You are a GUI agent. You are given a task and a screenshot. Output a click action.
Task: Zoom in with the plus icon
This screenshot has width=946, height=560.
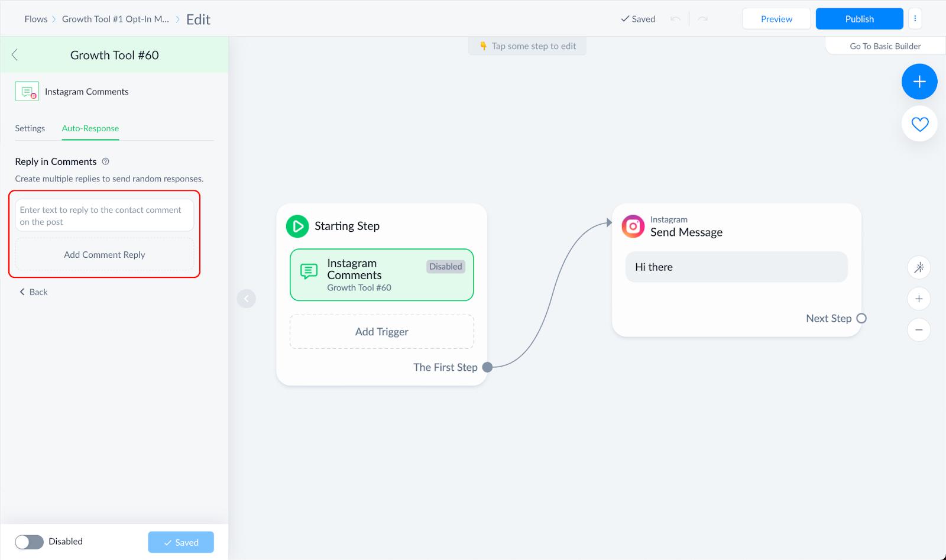tap(919, 299)
